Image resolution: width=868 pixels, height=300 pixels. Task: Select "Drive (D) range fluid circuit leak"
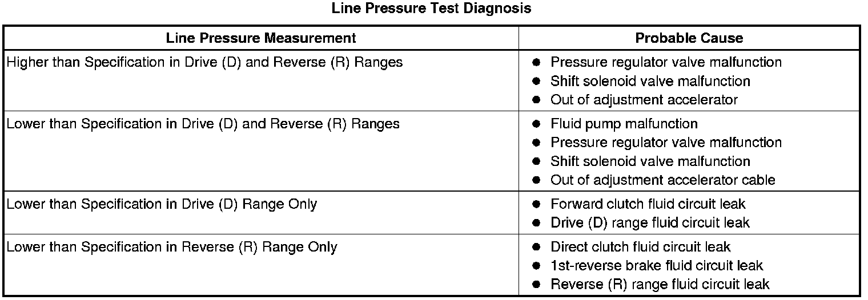point(650,223)
